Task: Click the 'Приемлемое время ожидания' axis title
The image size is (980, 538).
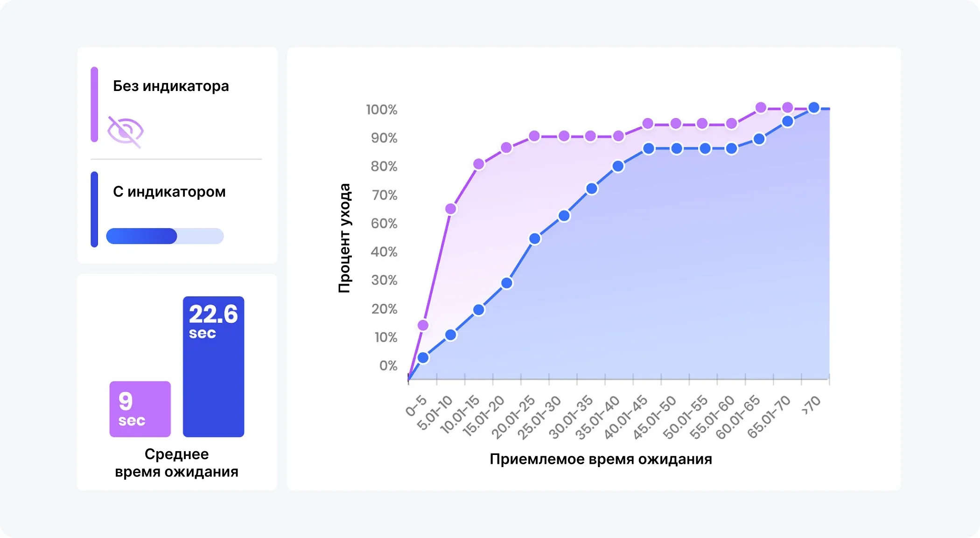Action: [601, 459]
